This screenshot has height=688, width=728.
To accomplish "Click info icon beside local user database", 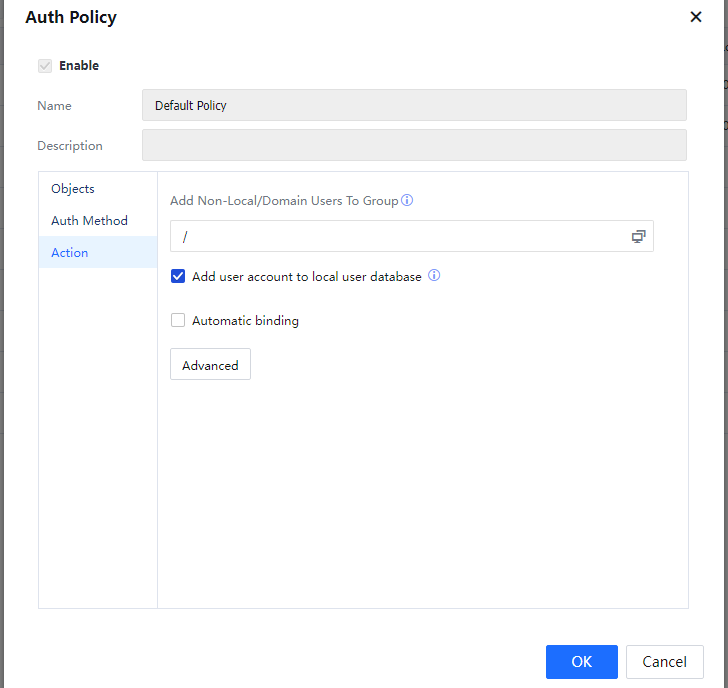I will click(434, 276).
